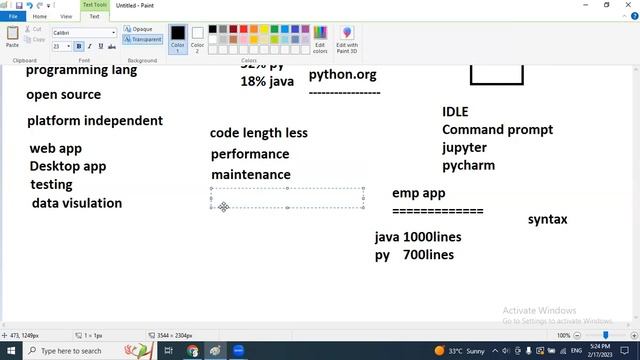Set text background to Opaque
This screenshot has height=360, width=640.
click(x=138, y=29)
